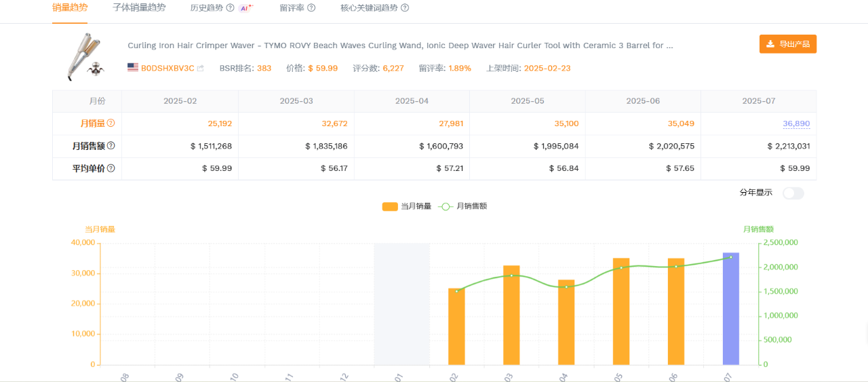Open the 核心关键词趋势 tab
868x382 pixels.
click(x=369, y=8)
